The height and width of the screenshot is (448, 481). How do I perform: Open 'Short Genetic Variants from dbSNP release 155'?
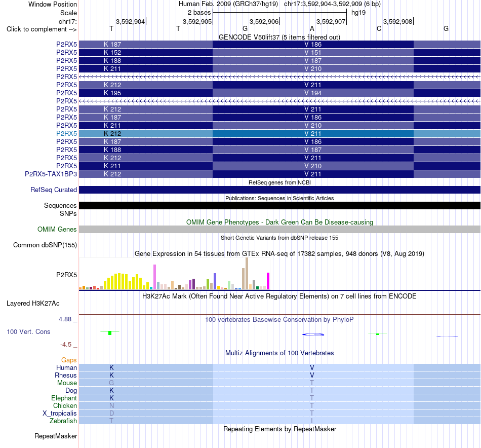279,238
